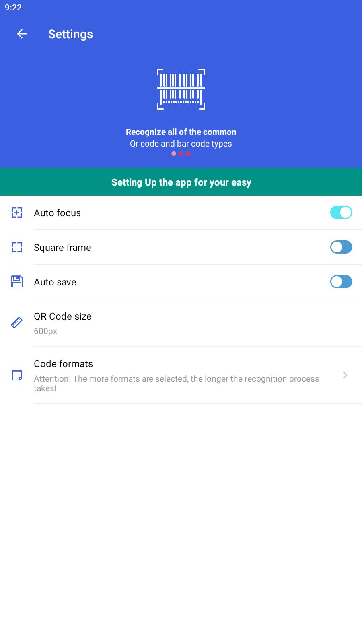Go back using the arrow icon

22,34
